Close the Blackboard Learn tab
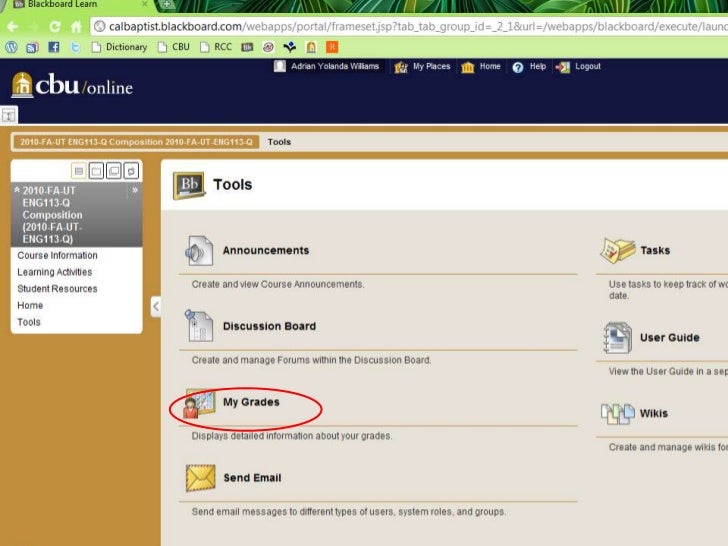 pos(144,4)
